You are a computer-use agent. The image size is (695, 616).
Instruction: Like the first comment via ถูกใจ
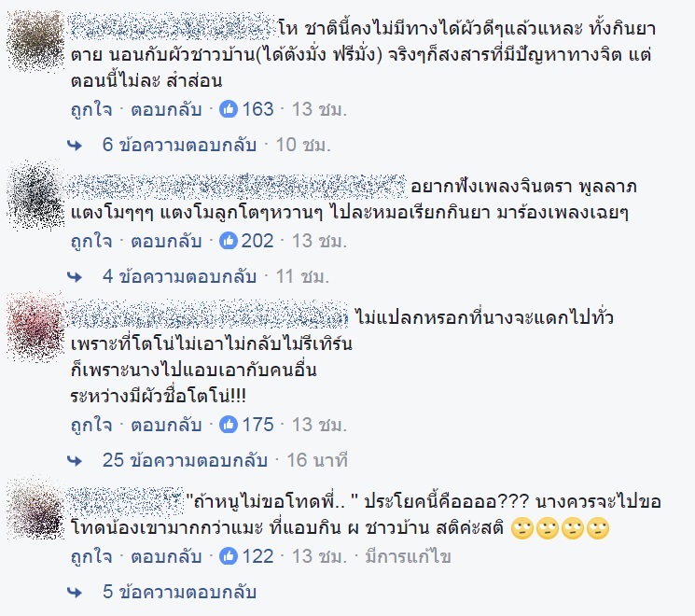click(x=91, y=109)
